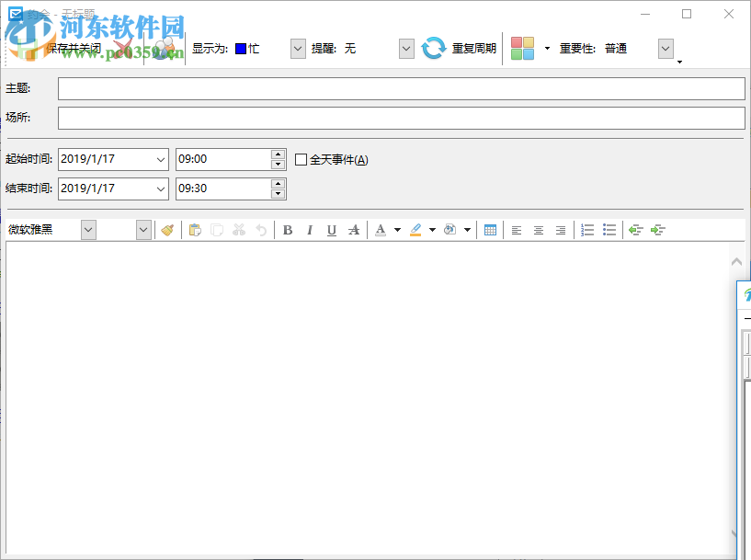The width and height of the screenshot is (751, 560).
Task: Open the 提醒 reminder dropdown
Action: [405, 48]
